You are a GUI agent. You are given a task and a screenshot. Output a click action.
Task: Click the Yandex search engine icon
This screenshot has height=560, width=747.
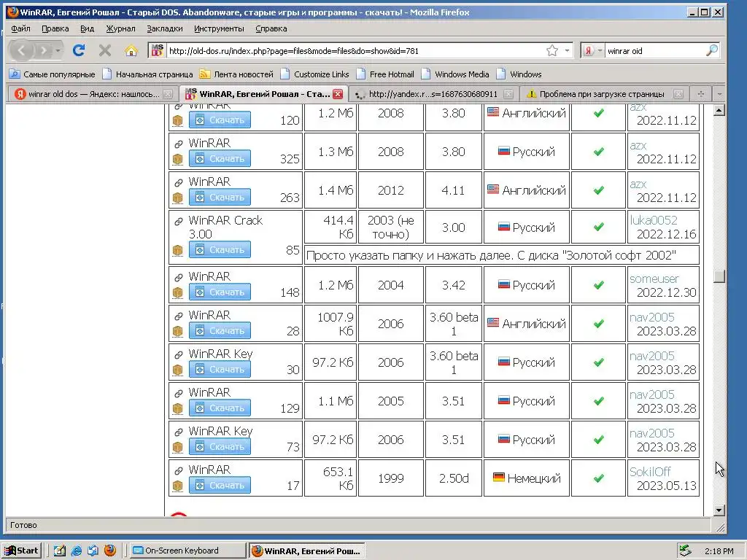pyautogui.click(x=589, y=50)
